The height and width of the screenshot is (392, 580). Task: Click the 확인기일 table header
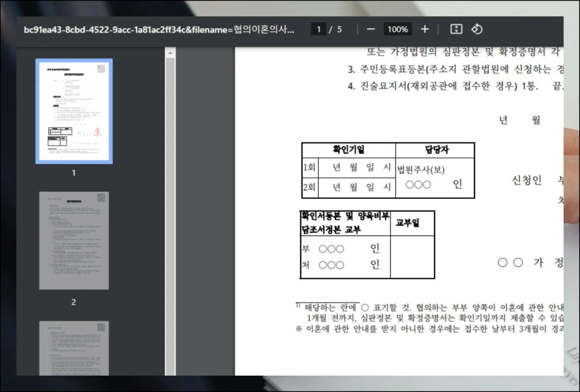[348, 150]
